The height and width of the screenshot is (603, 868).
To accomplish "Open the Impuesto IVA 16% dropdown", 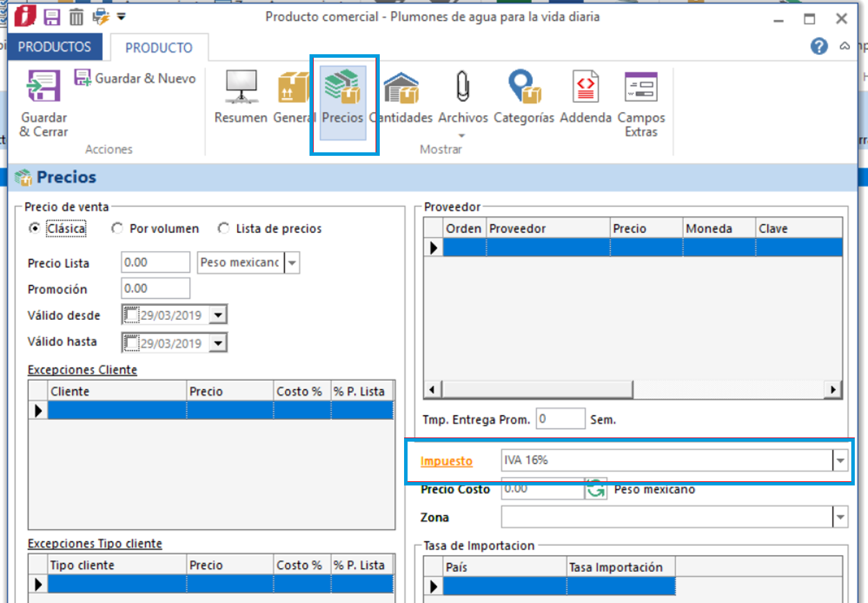I will coord(840,460).
